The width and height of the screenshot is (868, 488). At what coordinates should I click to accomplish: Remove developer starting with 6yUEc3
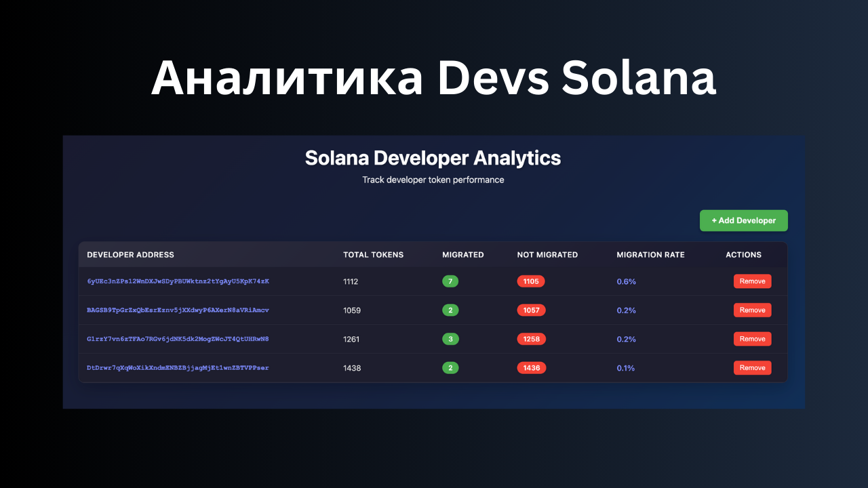[752, 281]
